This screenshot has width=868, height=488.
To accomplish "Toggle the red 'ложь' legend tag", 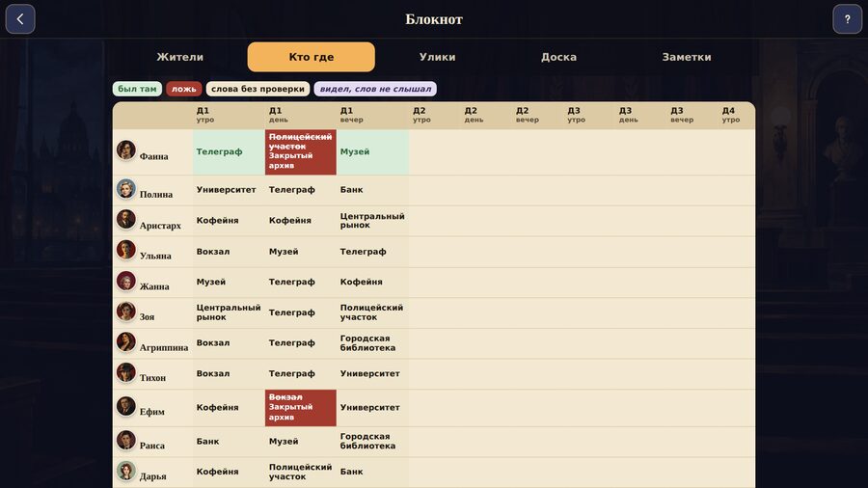I will (184, 89).
